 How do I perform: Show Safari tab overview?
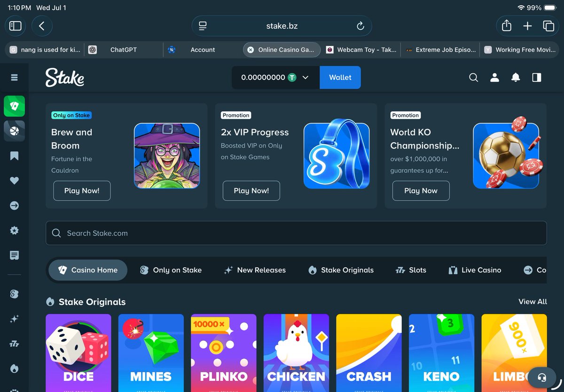click(548, 26)
